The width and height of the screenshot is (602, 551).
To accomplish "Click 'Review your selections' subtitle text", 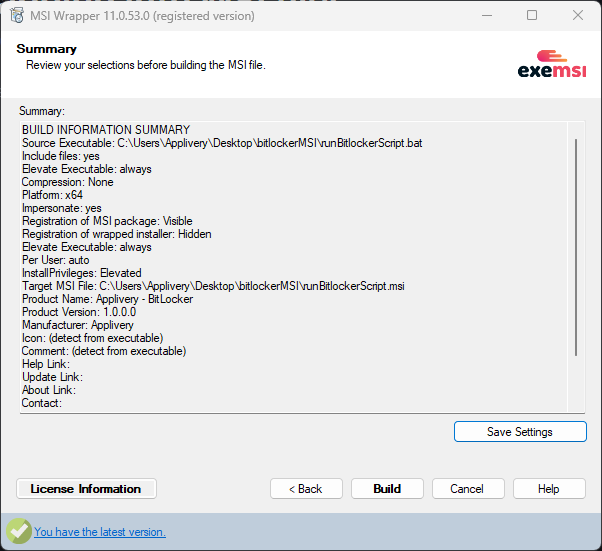I will pos(146,65).
